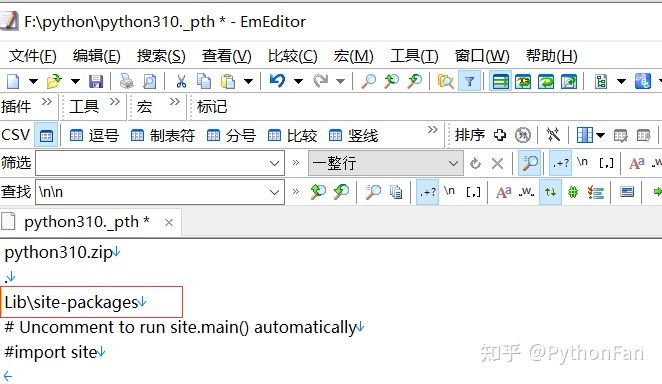Switch to 分号 semicolon-separated mode
The image size is (662, 384).
tap(231, 135)
